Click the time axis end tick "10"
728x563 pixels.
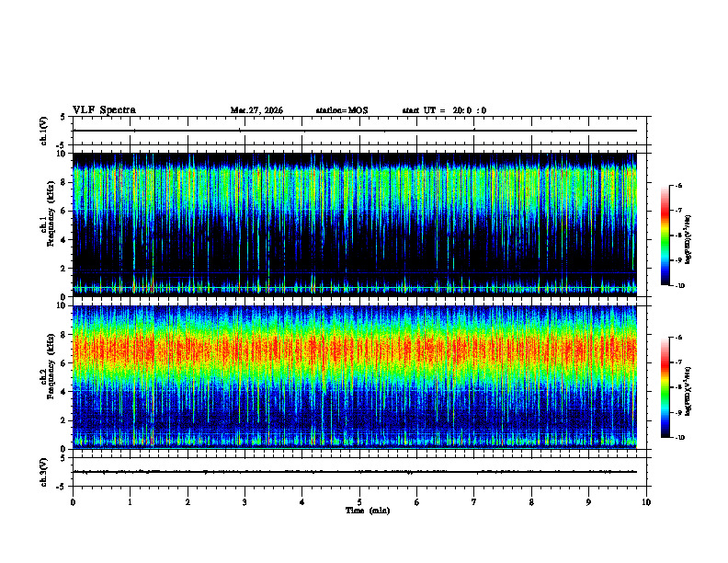pyautogui.click(x=646, y=502)
